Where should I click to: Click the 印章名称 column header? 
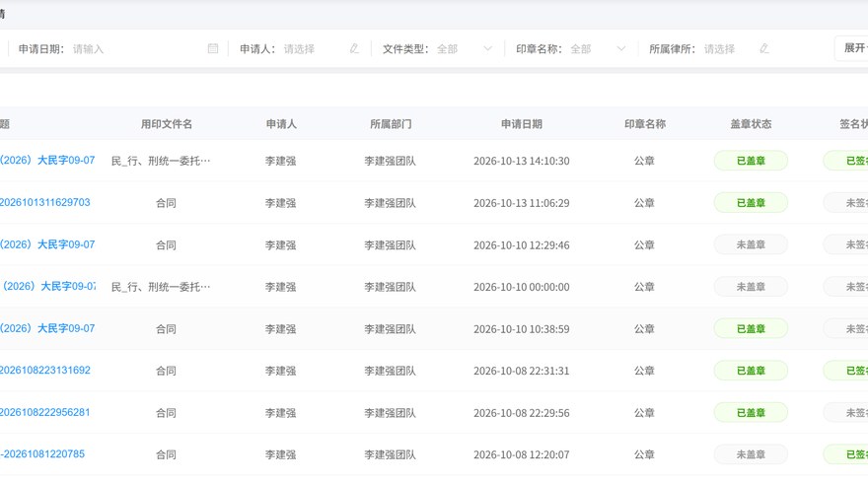point(645,124)
